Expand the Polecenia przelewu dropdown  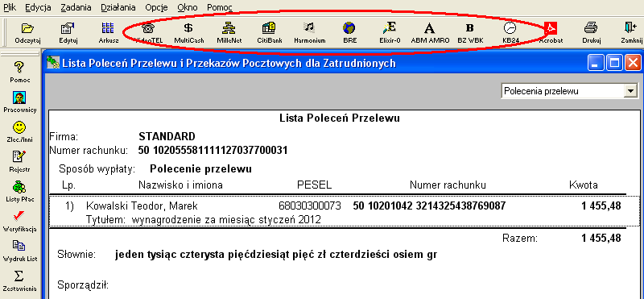[630, 91]
